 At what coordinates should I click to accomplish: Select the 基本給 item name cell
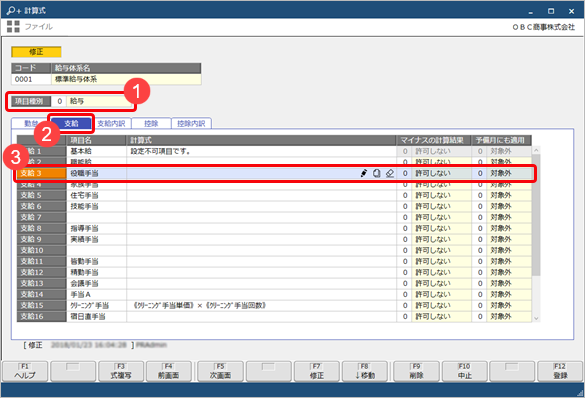coord(96,151)
